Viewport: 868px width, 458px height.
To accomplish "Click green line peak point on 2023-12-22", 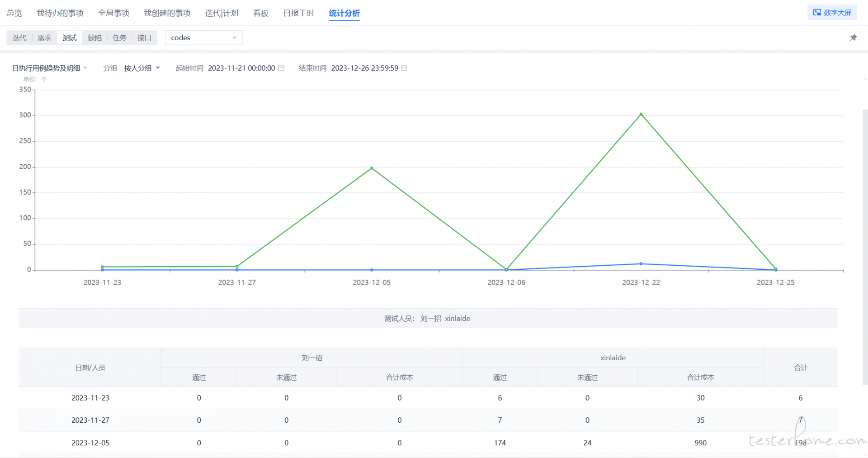I will point(641,114).
